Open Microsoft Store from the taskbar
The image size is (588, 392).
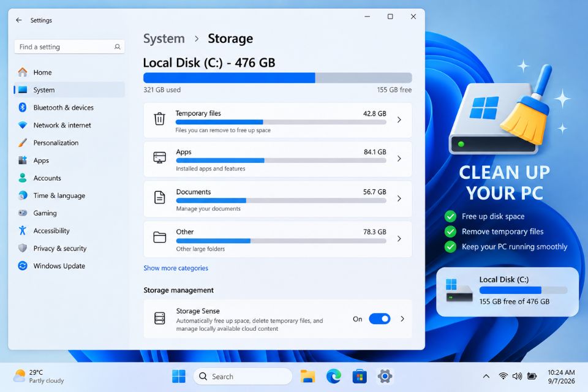[x=360, y=376]
